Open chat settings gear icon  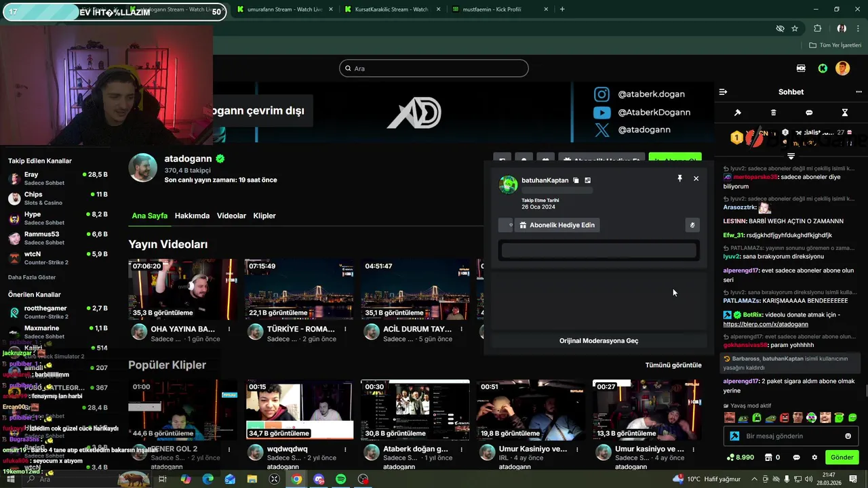[x=815, y=457]
